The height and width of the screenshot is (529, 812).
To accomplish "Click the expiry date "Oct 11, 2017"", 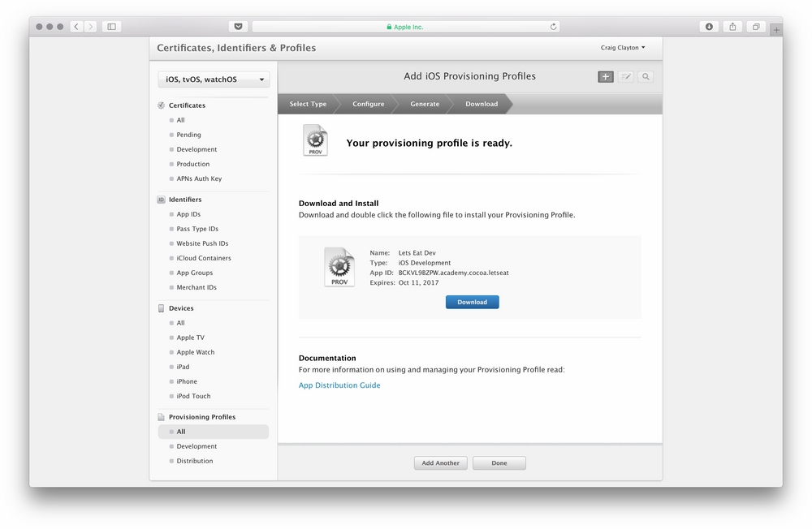I will [x=418, y=282].
